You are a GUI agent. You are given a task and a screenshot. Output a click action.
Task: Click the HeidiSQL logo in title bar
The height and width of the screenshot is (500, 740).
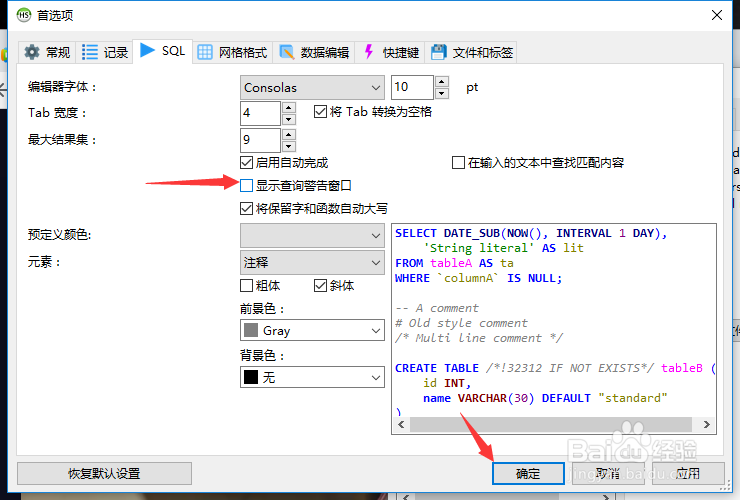coord(24,15)
